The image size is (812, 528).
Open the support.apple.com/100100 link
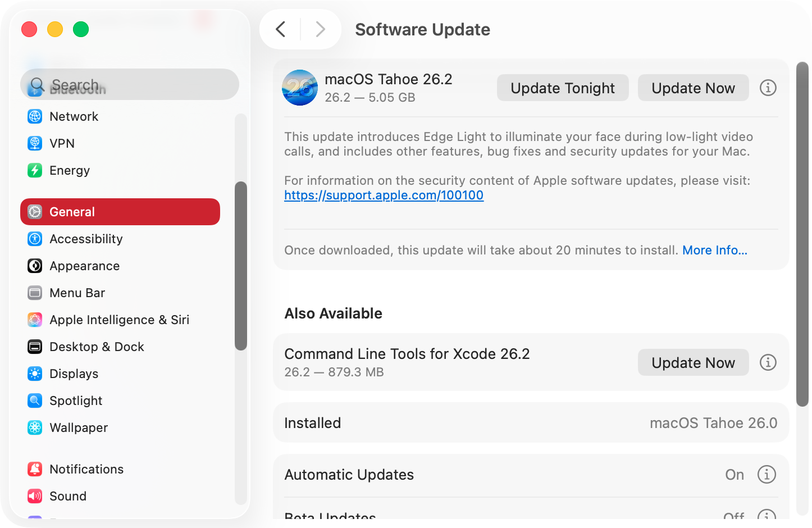(x=384, y=195)
